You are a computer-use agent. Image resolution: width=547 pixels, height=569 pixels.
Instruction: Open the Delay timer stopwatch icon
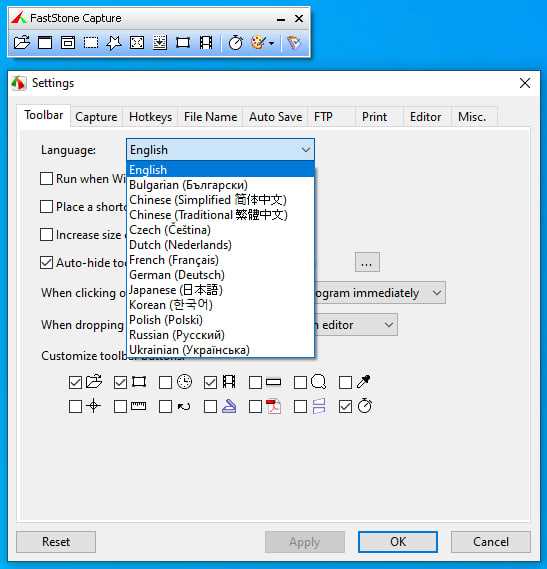point(236,43)
